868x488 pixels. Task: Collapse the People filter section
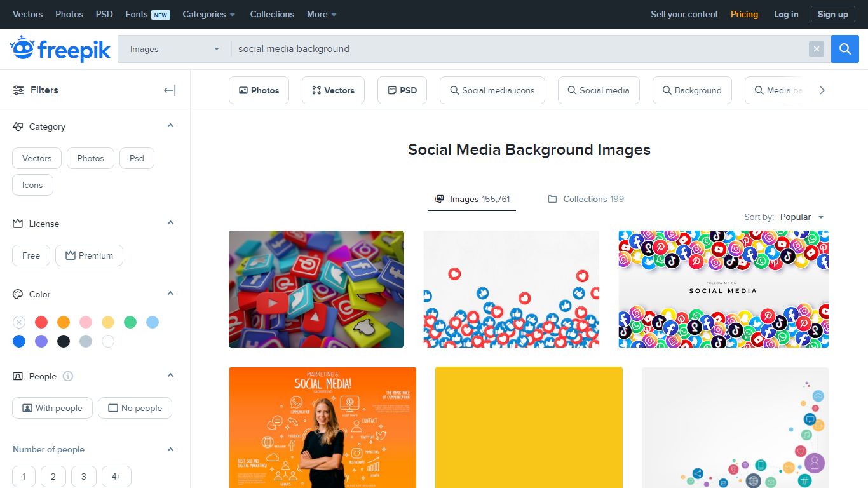click(x=170, y=376)
